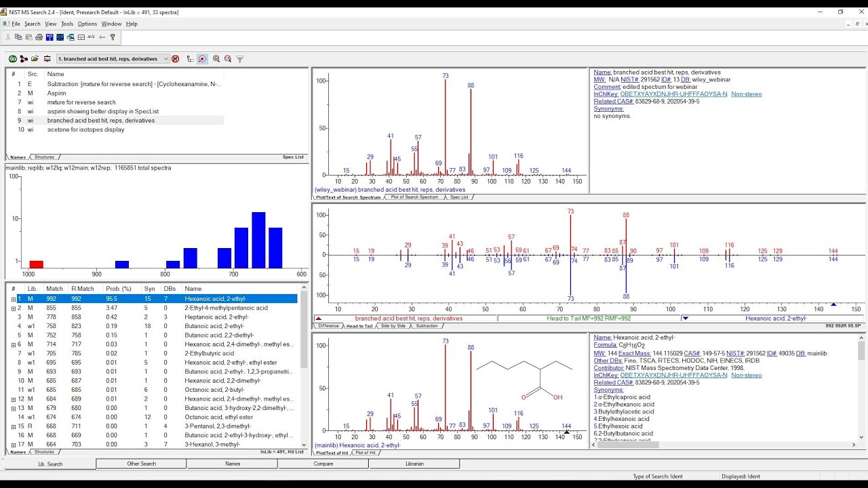Image resolution: width=868 pixels, height=488 pixels.
Task: Select hit Octanoic acid, ethyl ester
Action: [153, 418]
